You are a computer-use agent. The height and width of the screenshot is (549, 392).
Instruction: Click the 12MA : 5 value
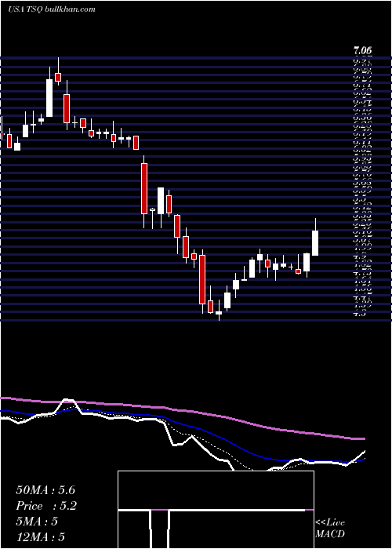coord(41,536)
